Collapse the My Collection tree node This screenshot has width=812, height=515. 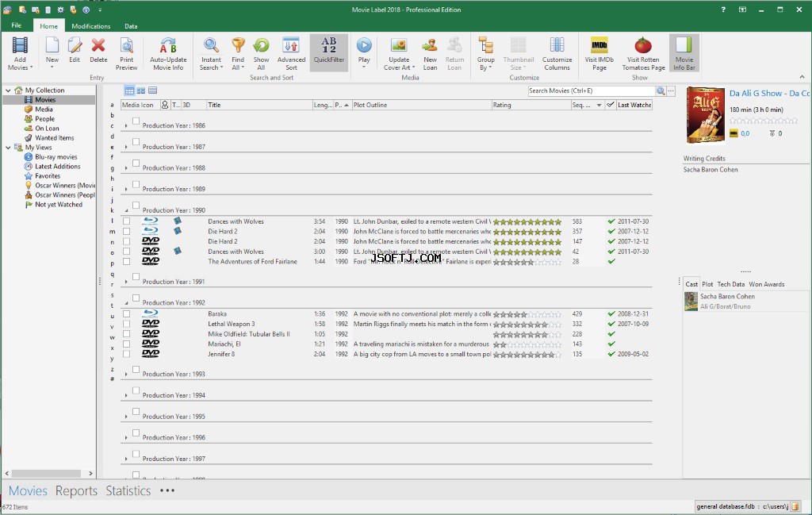pos(8,90)
